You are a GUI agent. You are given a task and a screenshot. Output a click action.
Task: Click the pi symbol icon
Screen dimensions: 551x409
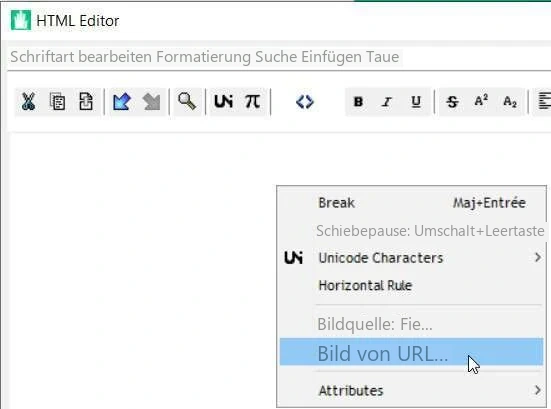coord(252,101)
